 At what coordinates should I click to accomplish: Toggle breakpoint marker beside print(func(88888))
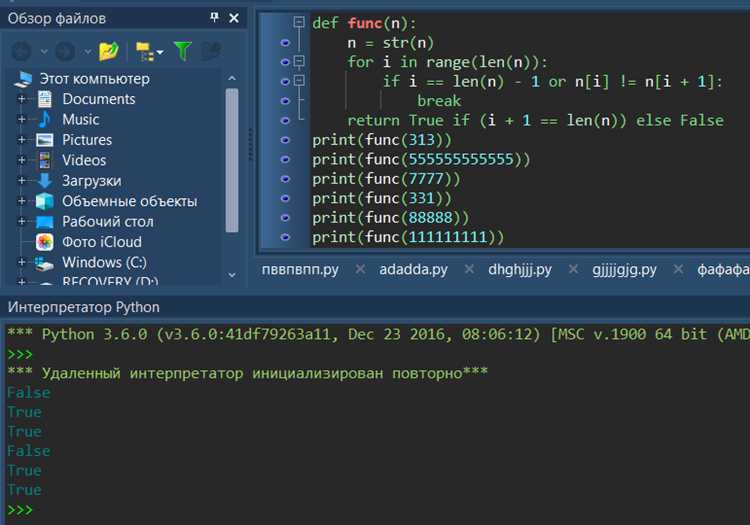(286, 217)
